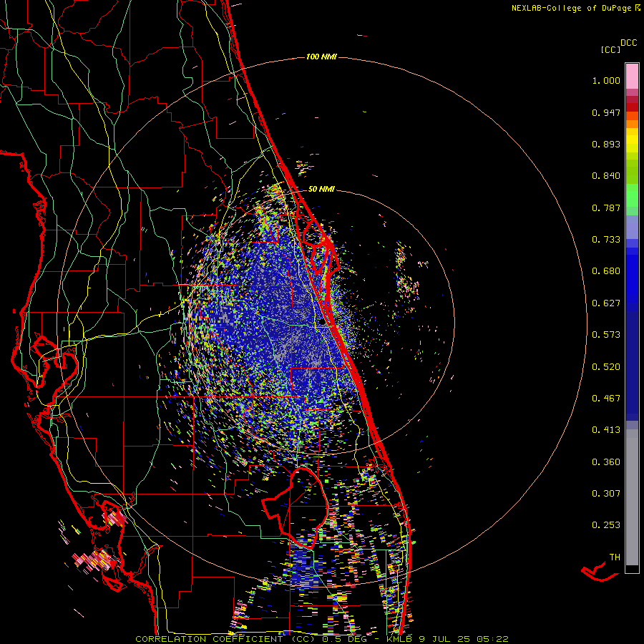Click the 100 NMI range ring label
This screenshot has height=644, width=644.
coord(321,57)
